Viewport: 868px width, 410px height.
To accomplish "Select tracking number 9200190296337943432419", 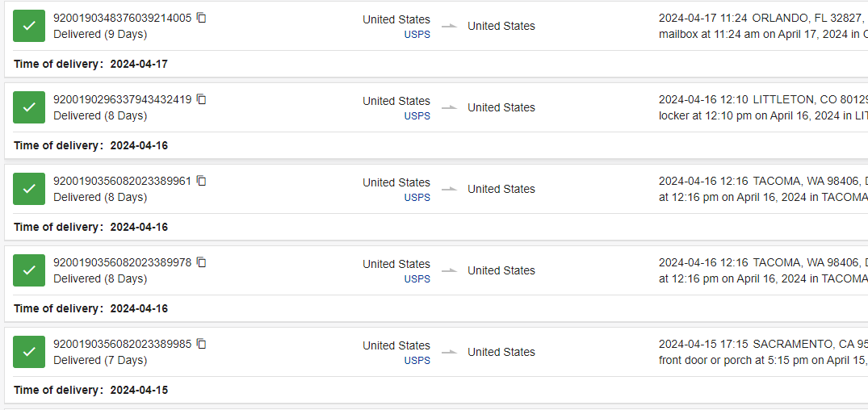I will (122, 99).
